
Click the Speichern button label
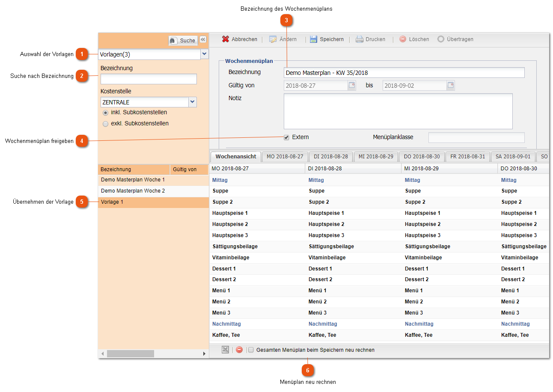point(332,39)
